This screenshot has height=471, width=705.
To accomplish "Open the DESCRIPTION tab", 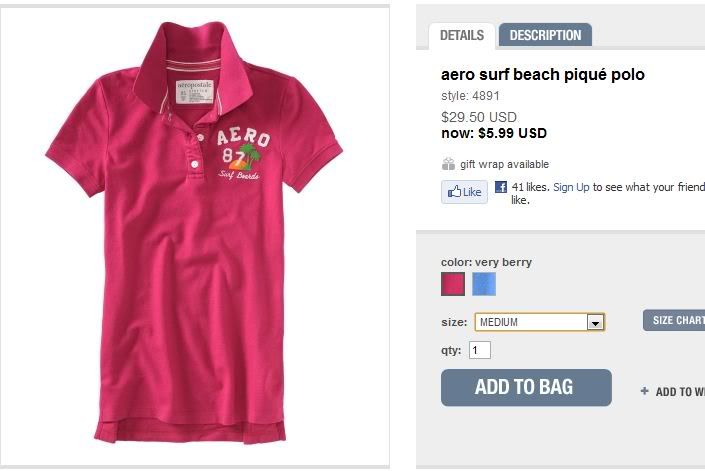I will [x=545, y=35].
